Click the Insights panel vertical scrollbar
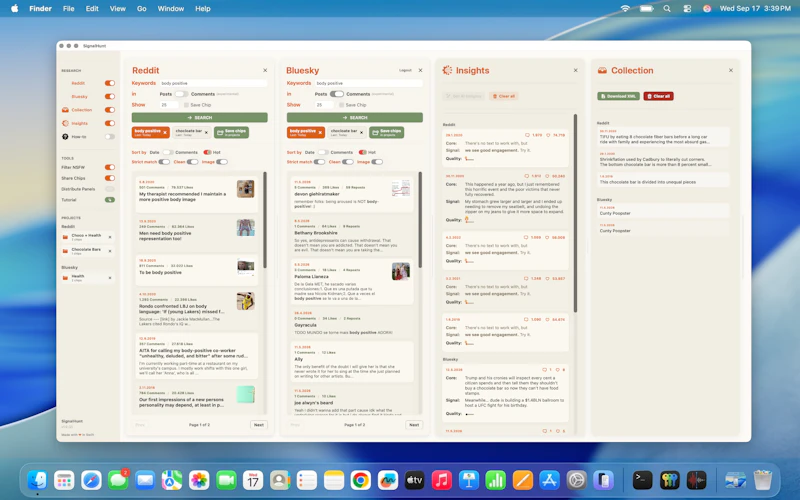 (576, 213)
